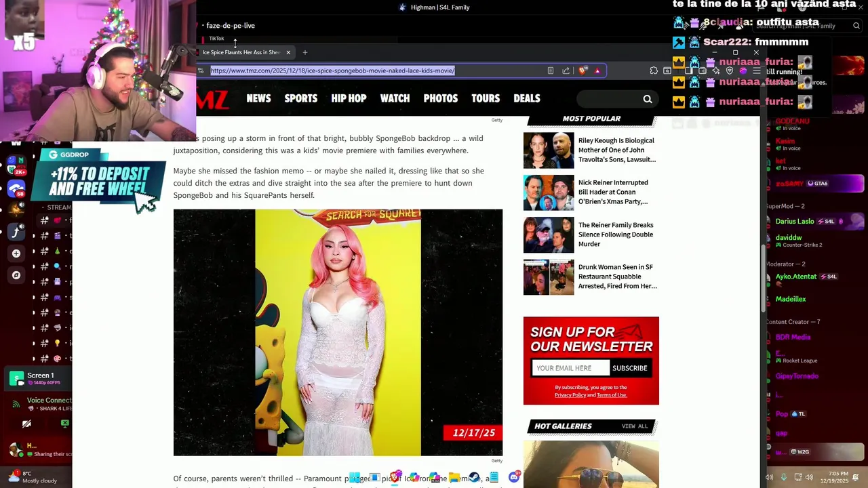The width and height of the screenshot is (868, 488).
Task: Select member BDR Media in list
Action: (x=793, y=337)
